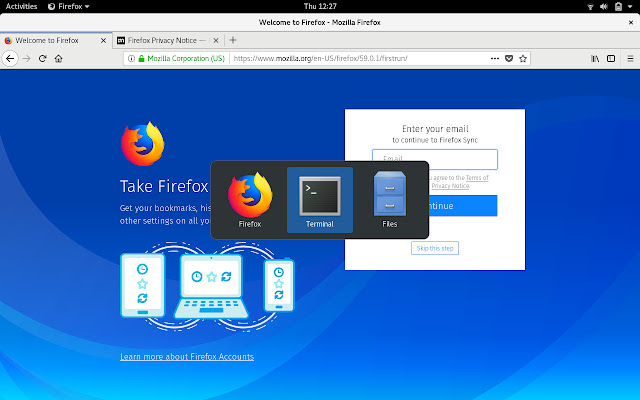
Task: Open the Firefox hamburger menu
Action: (x=630, y=58)
